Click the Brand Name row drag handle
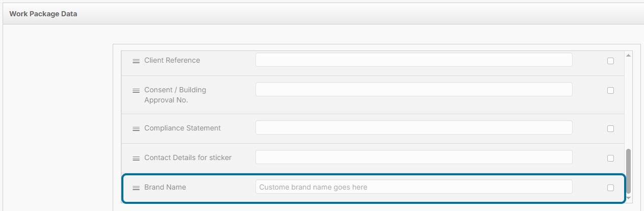The image size is (644, 211). (136, 188)
